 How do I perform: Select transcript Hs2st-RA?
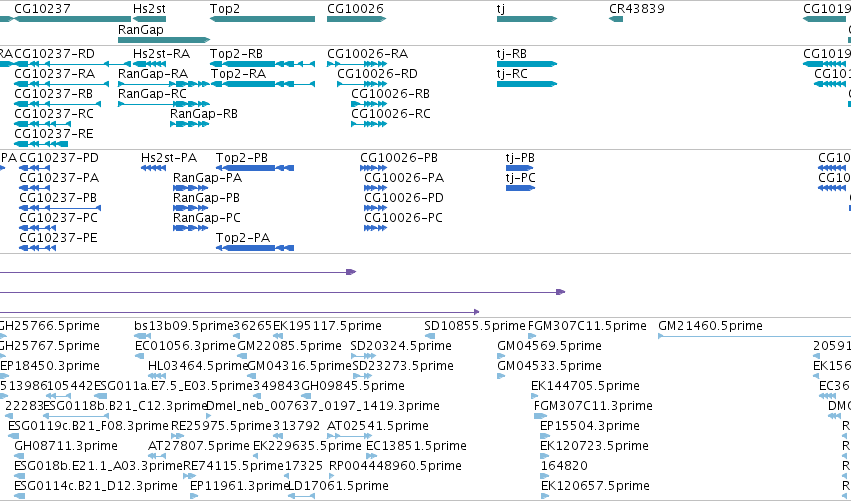click(161, 54)
